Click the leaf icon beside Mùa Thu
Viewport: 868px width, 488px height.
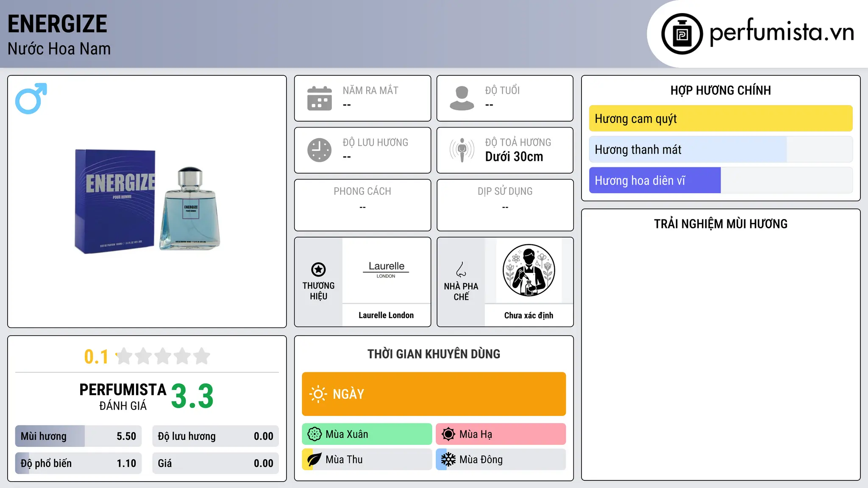coord(314,460)
